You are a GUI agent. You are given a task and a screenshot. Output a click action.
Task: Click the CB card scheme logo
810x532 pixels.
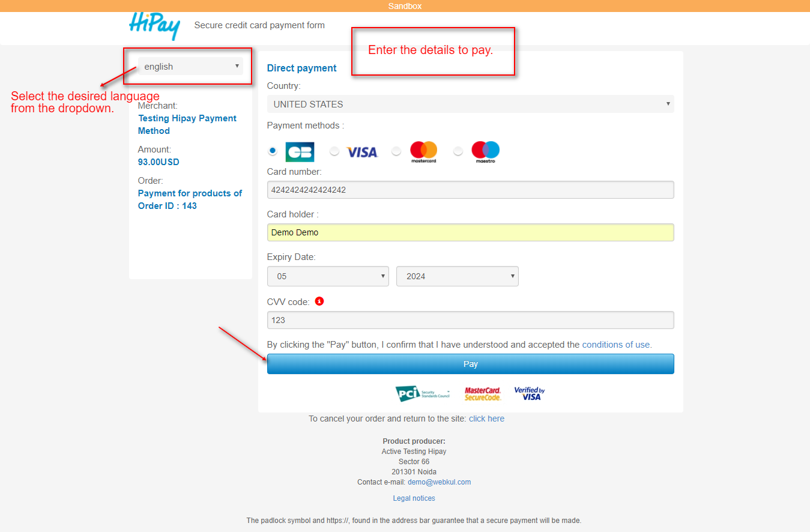point(300,151)
